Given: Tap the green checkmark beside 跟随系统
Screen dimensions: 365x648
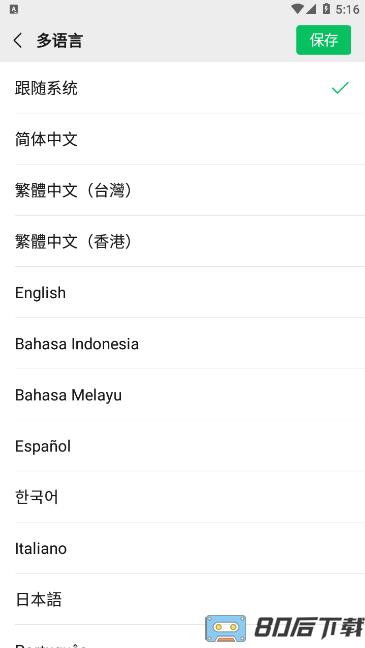Looking at the screenshot, I should coord(340,88).
